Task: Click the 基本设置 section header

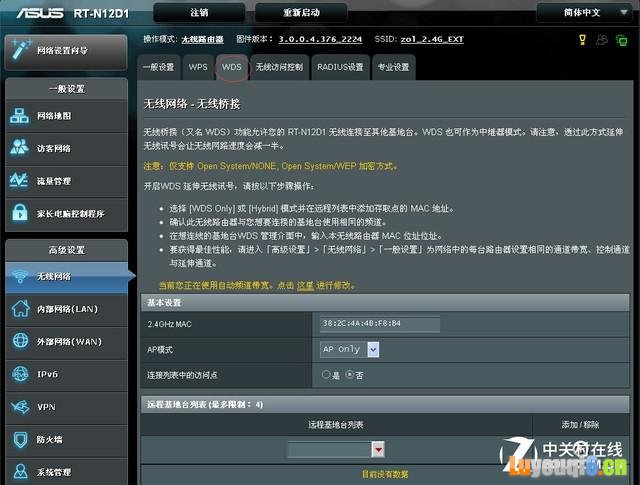Action: 385,303
